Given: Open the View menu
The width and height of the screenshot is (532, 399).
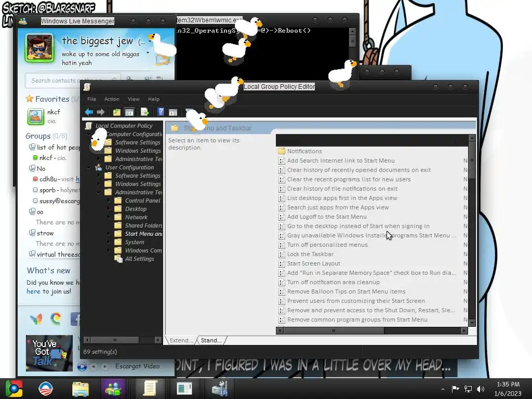Looking at the screenshot, I should 134,99.
